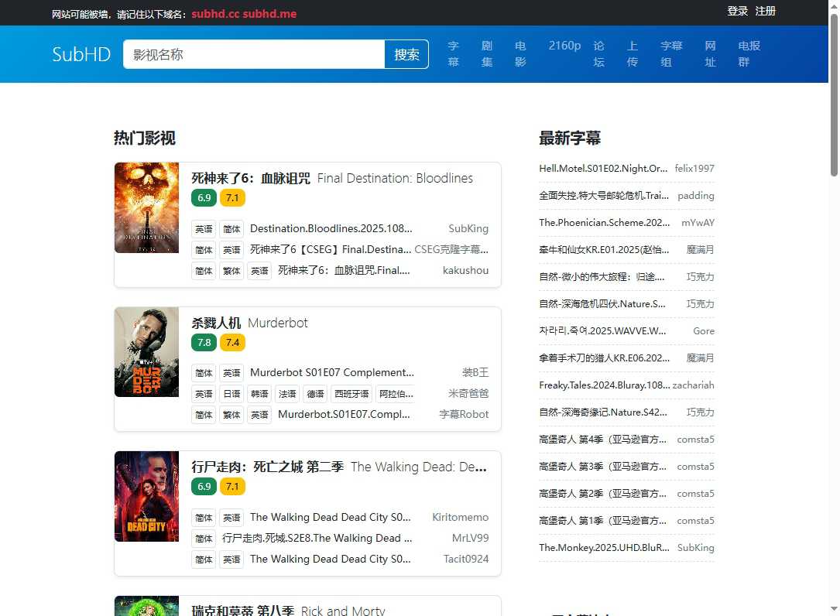Click the yellow 7.4 rating badge for Murderbot
The image size is (840, 616).
[x=232, y=342]
